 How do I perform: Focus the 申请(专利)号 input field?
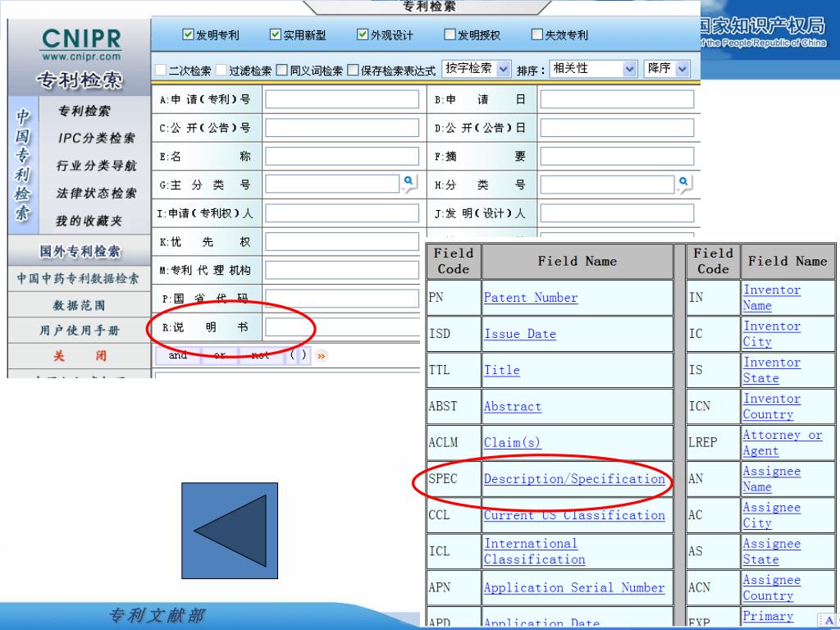click(x=342, y=99)
